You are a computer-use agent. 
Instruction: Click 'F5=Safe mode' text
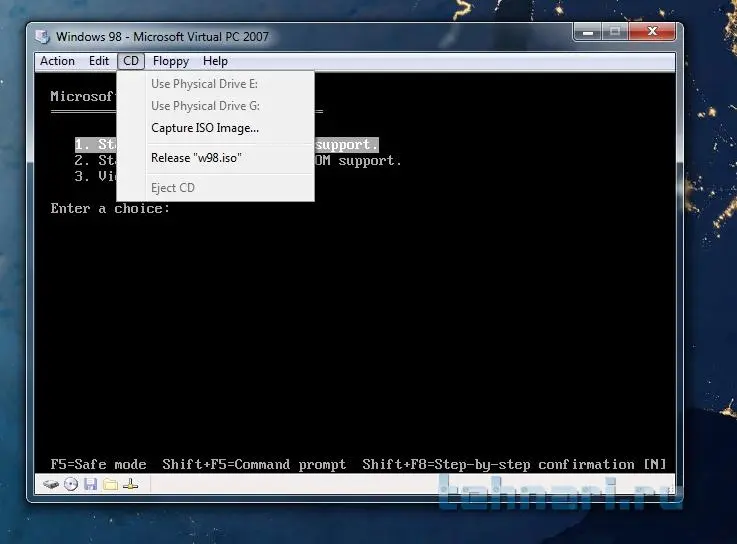point(98,465)
